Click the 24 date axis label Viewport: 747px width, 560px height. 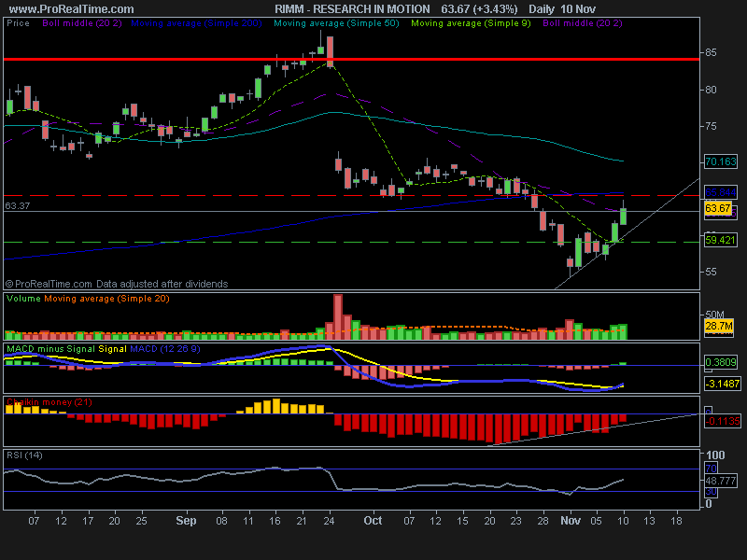329,521
